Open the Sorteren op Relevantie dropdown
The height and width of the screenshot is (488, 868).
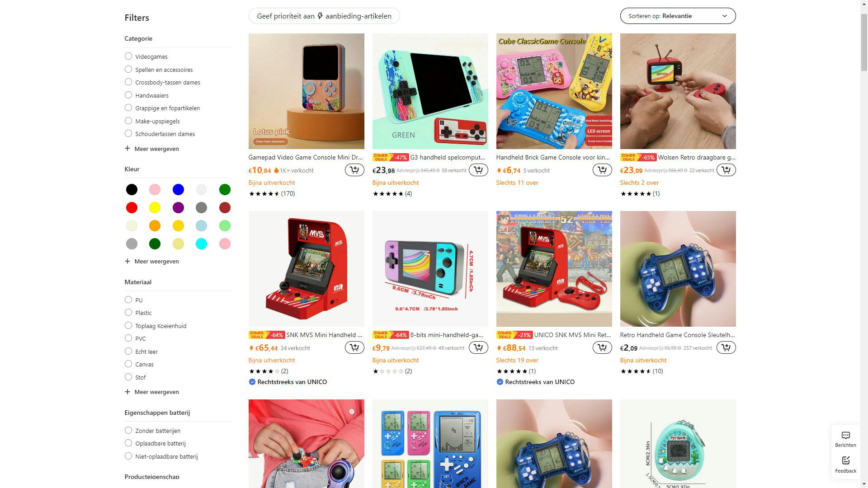pos(678,16)
